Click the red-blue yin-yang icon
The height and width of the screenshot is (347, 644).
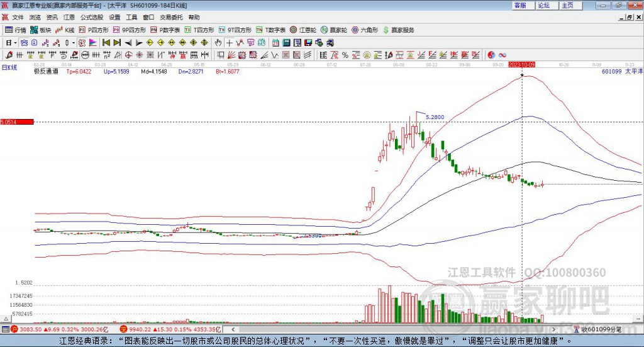pos(491,55)
